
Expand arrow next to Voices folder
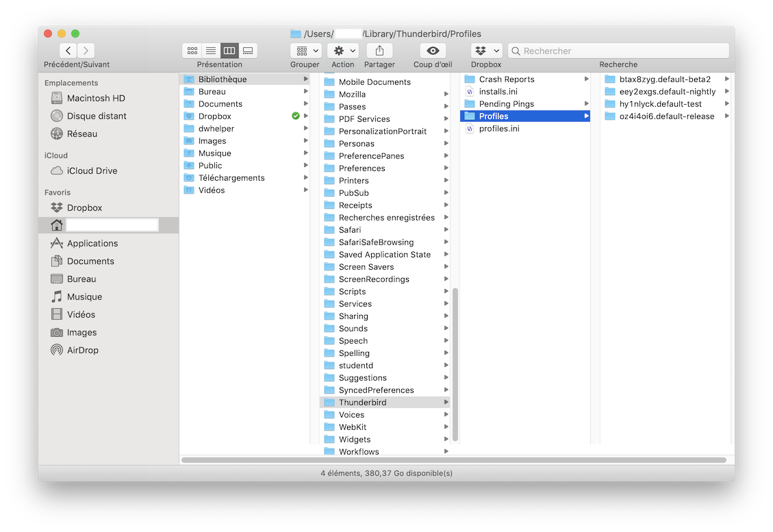[446, 415]
